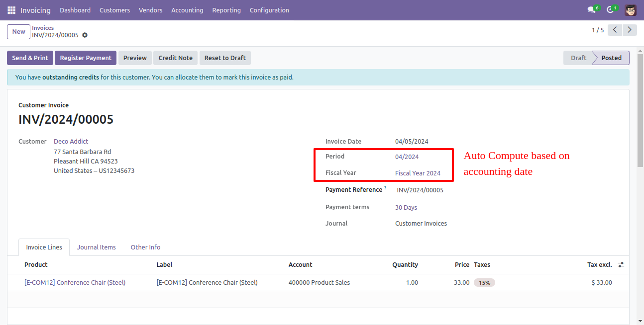Open the Configuration menu
Viewport: 644px width, 325px height.
click(269, 10)
